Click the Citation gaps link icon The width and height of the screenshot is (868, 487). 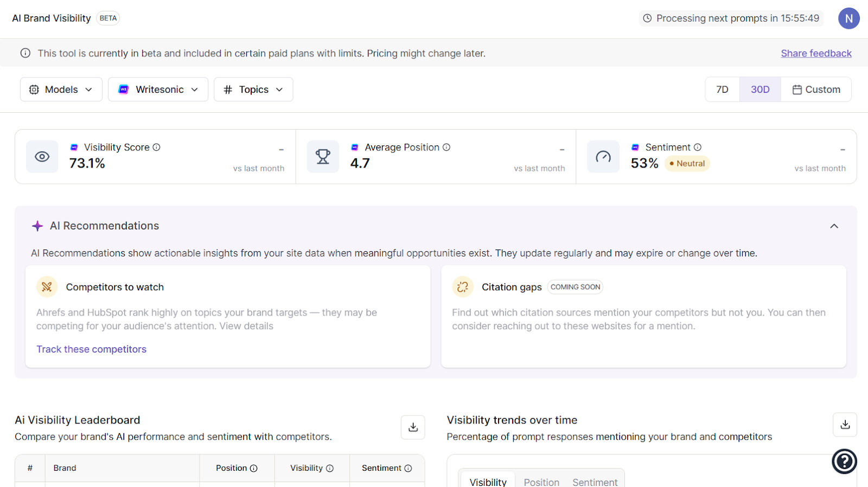[463, 287]
